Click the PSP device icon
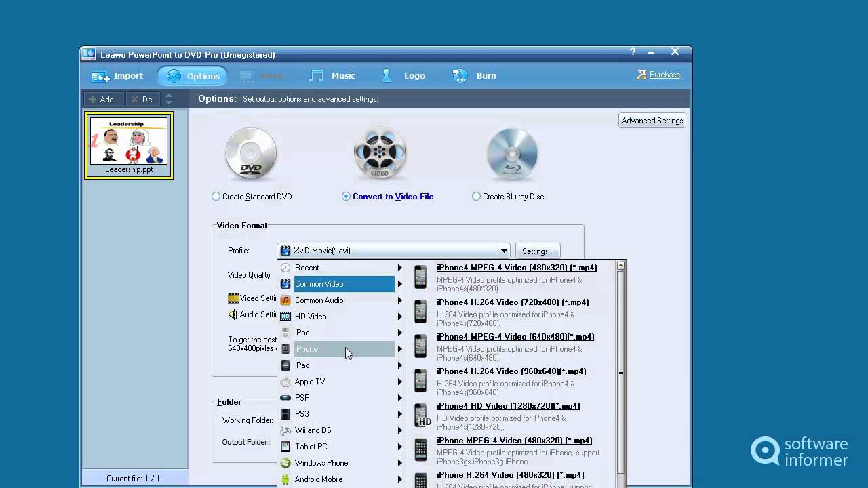 285,398
